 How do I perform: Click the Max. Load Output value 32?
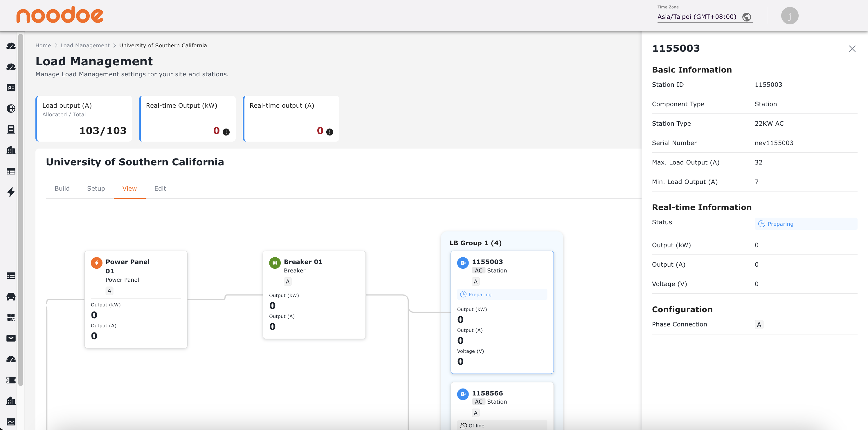point(759,162)
